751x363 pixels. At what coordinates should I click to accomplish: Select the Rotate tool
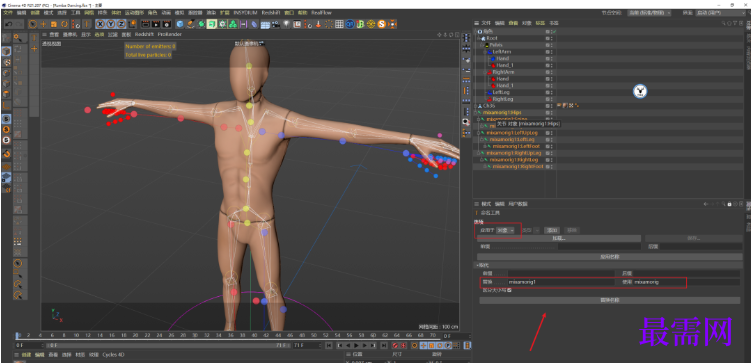pyautogui.click(x=64, y=24)
